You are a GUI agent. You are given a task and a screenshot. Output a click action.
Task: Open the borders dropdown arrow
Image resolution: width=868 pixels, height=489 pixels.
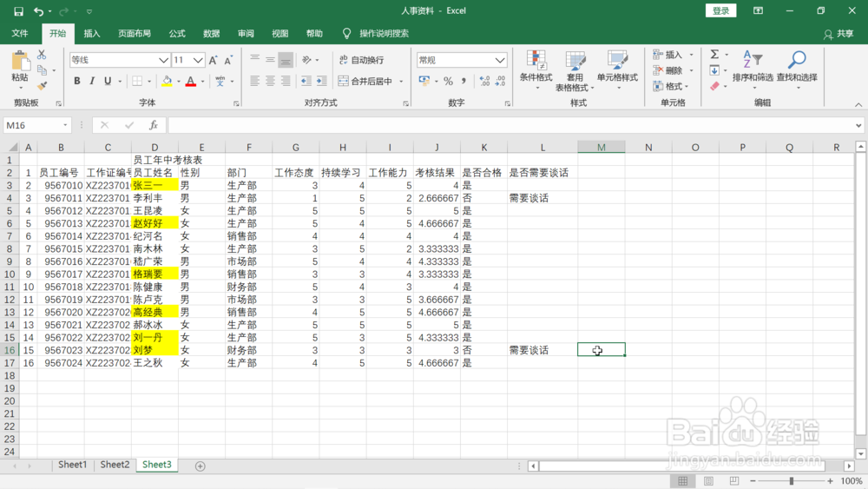click(149, 82)
